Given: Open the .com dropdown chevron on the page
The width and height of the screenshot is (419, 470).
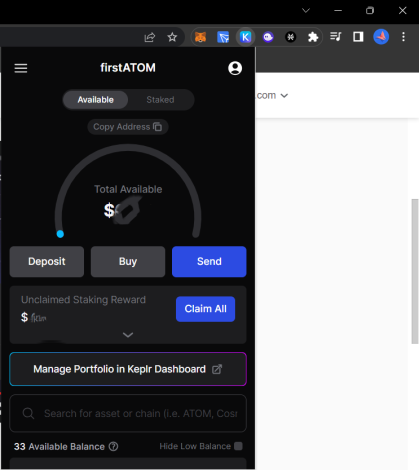Looking at the screenshot, I should [284, 96].
